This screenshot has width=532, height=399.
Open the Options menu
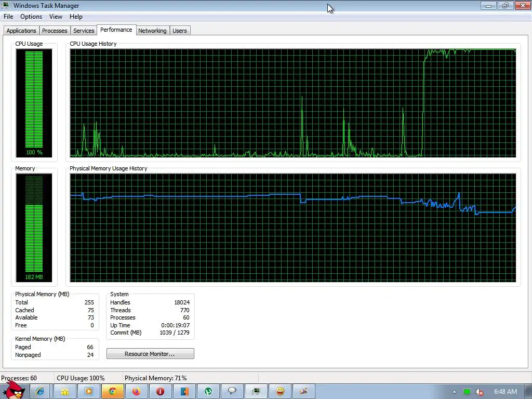pos(31,17)
